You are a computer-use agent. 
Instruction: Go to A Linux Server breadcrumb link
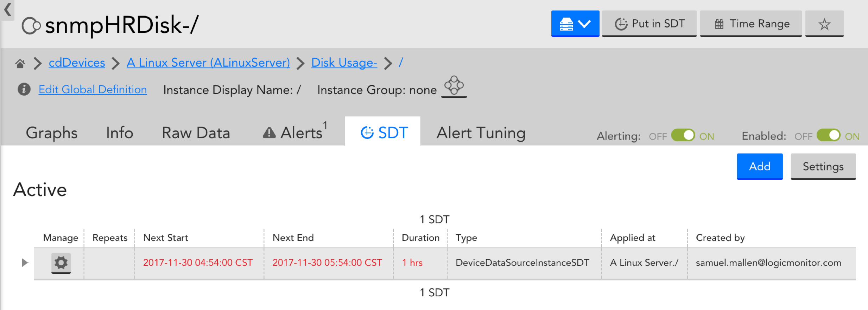(x=208, y=63)
